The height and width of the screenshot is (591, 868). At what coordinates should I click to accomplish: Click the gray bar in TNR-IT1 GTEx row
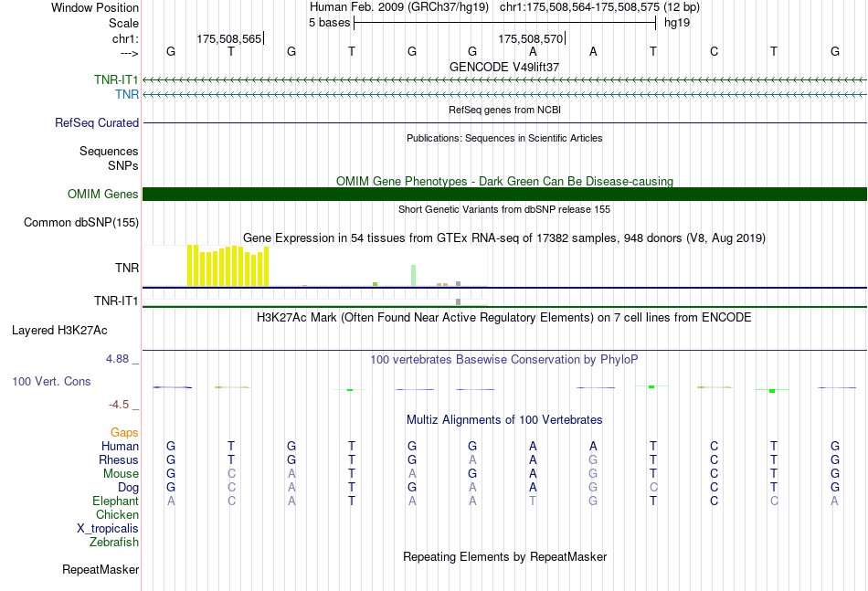(x=459, y=302)
